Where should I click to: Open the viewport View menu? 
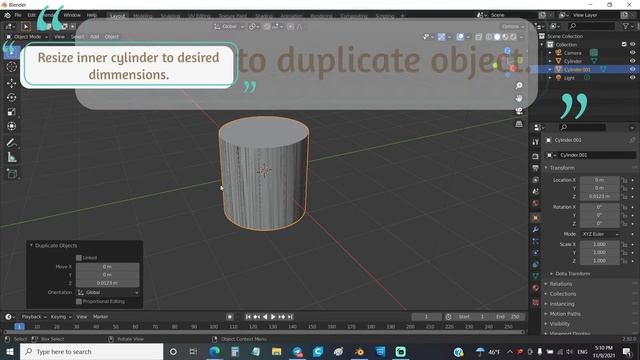pyautogui.click(x=60, y=37)
